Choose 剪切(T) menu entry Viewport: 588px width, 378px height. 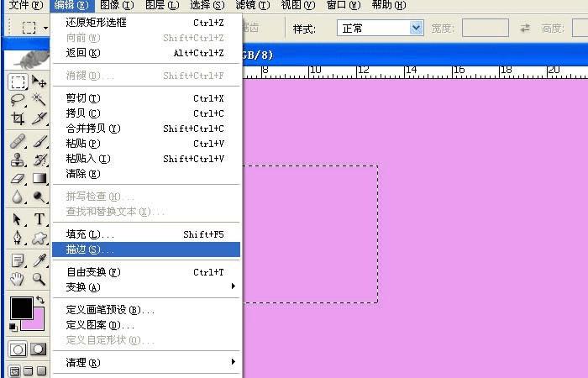pos(146,98)
